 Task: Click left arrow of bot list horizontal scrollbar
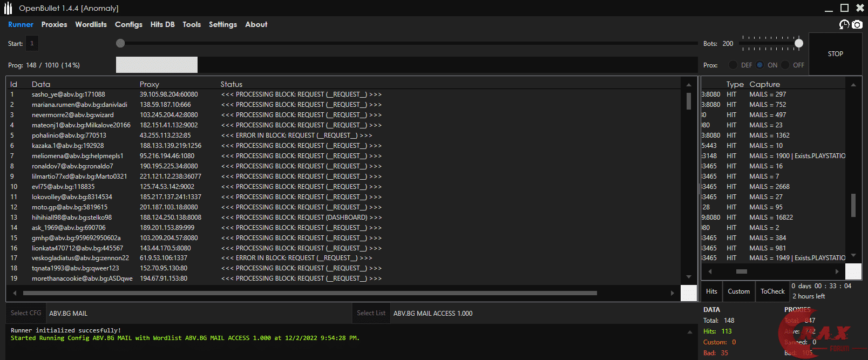click(15, 293)
